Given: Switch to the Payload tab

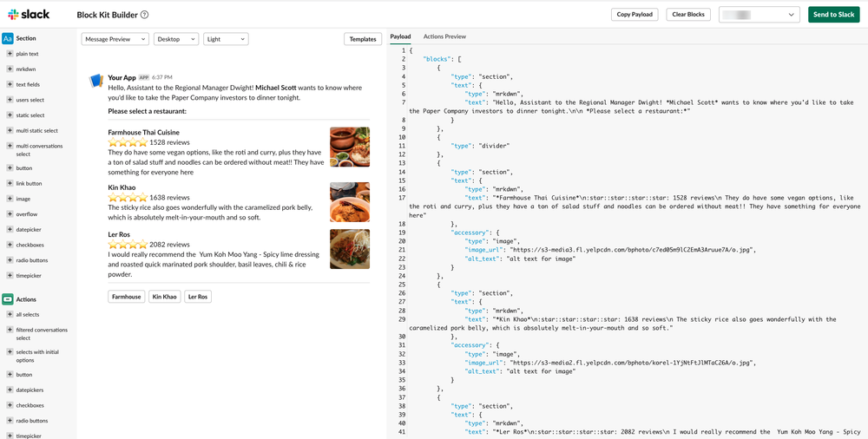Looking at the screenshot, I should [x=400, y=36].
